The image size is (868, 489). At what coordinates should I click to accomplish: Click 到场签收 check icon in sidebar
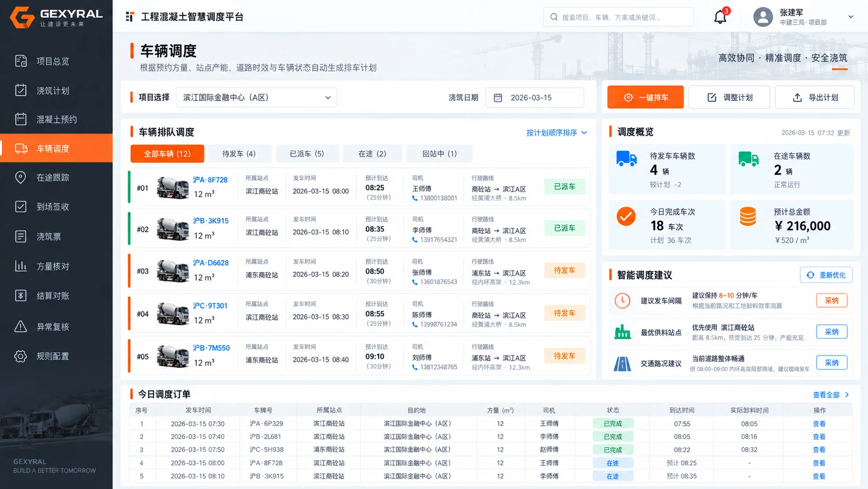tap(21, 206)
